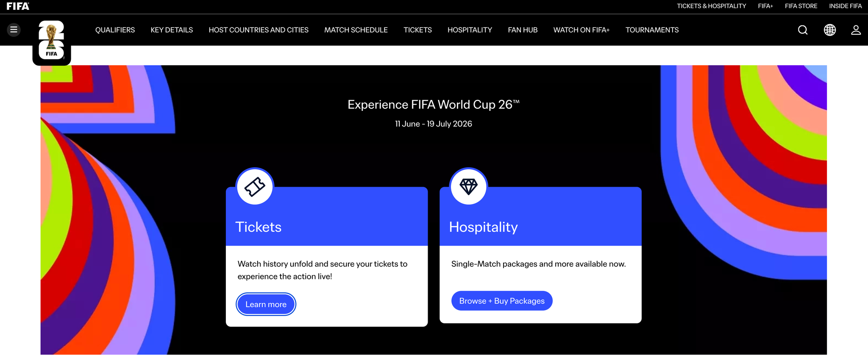Click the World Cup 26 trophy logo

(x=52, y=41)
